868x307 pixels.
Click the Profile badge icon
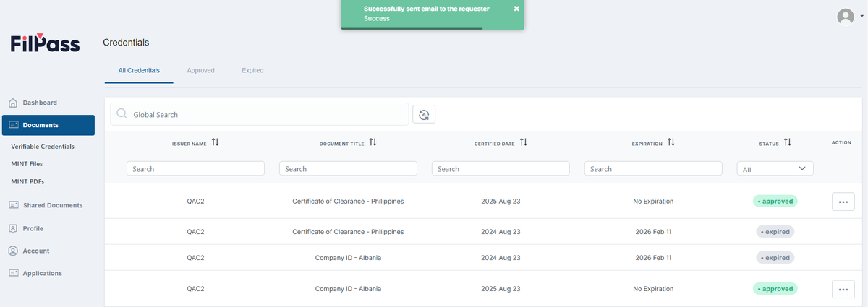pos(13,228)
